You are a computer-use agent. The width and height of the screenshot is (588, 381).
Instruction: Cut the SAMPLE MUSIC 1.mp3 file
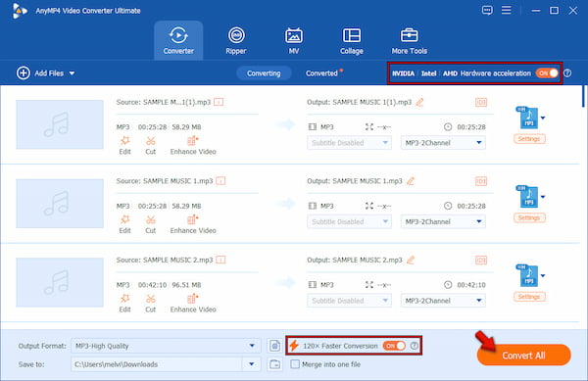(x=150, y=224)
